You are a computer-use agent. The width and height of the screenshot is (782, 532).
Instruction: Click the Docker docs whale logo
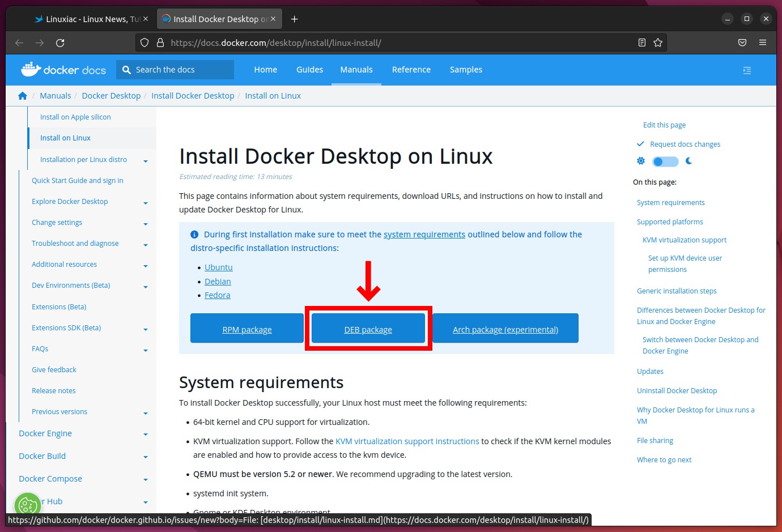[x=63, y=69]
